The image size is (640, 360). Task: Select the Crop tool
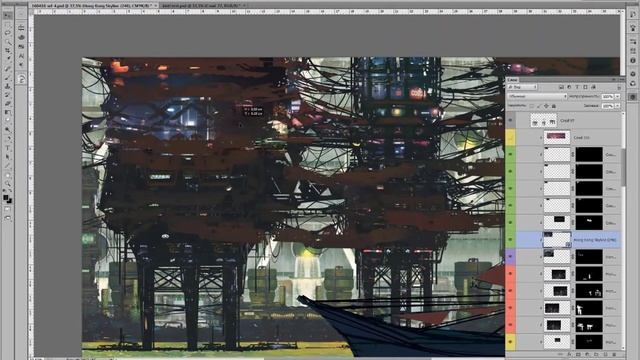pyautogui.click(x=8, y=51)
